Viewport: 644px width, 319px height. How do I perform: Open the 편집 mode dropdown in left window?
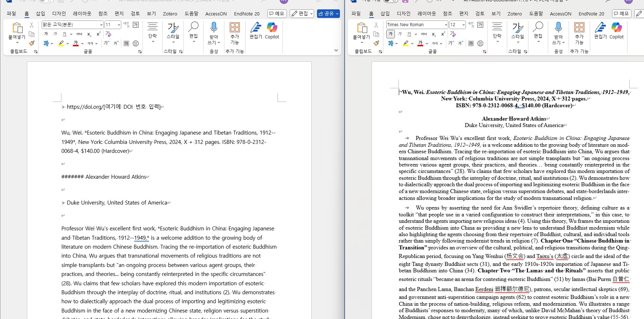[x=302, y=14]
